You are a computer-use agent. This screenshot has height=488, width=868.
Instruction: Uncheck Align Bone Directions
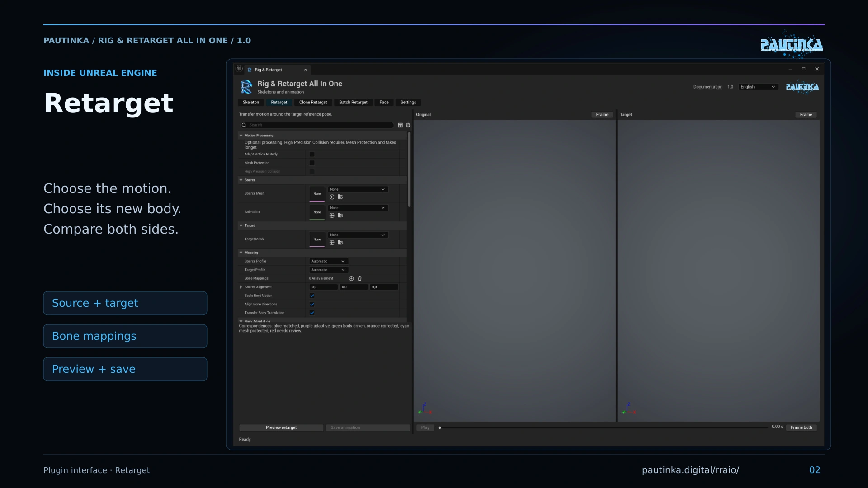(312, 304)
